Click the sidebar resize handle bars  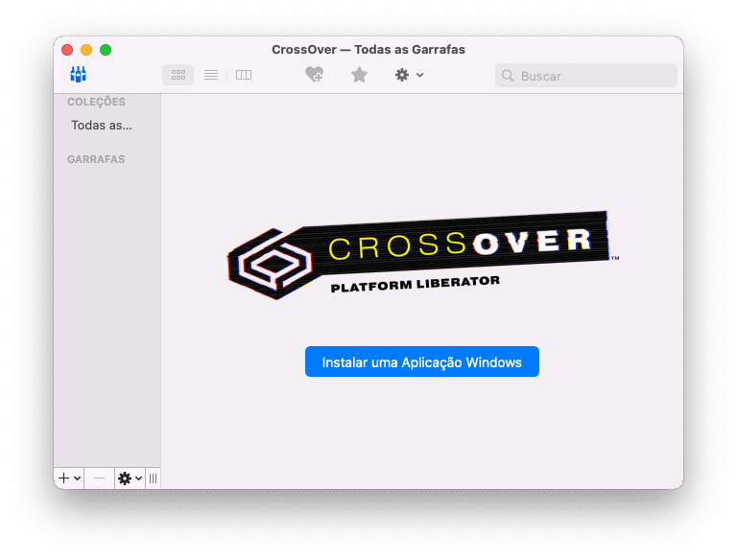[x=154, y=478]
